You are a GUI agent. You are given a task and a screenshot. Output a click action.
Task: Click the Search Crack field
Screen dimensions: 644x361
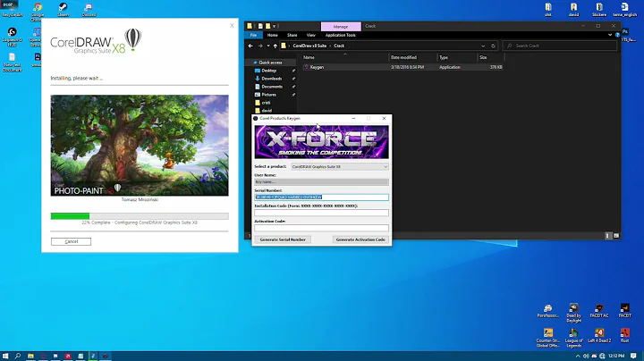560,46
